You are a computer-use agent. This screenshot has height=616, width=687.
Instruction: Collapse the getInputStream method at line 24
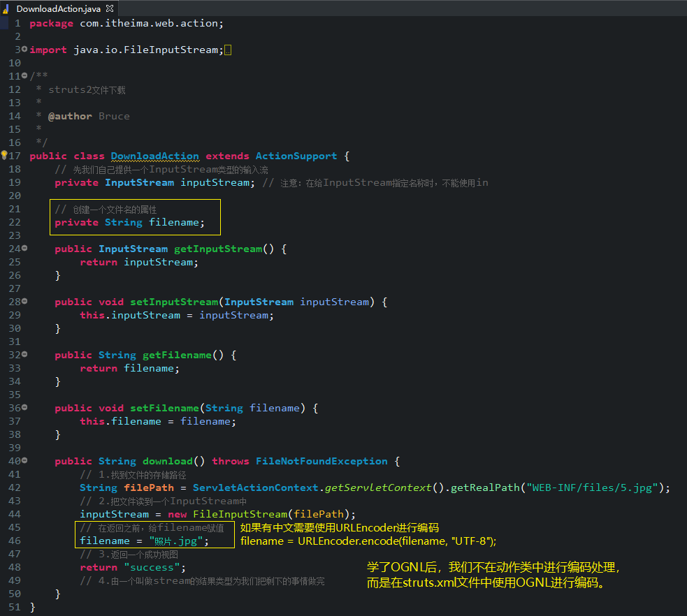[x=24, y=248]
